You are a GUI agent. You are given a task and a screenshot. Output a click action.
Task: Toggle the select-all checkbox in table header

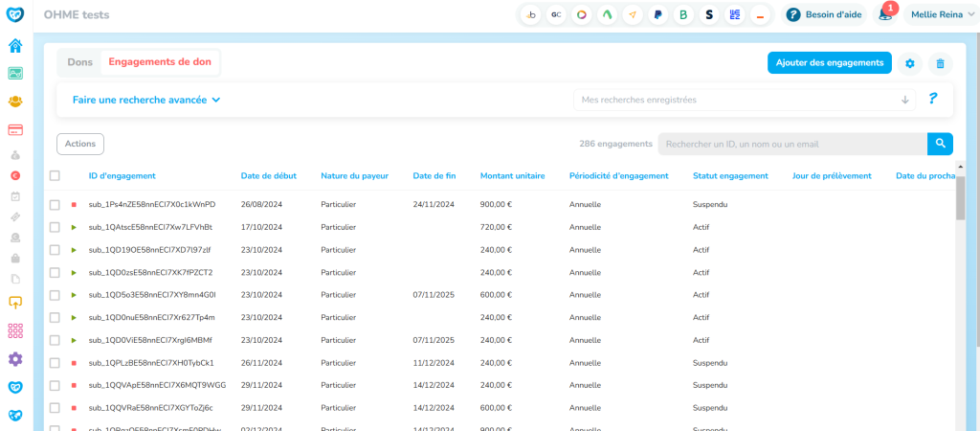[55, 175]
